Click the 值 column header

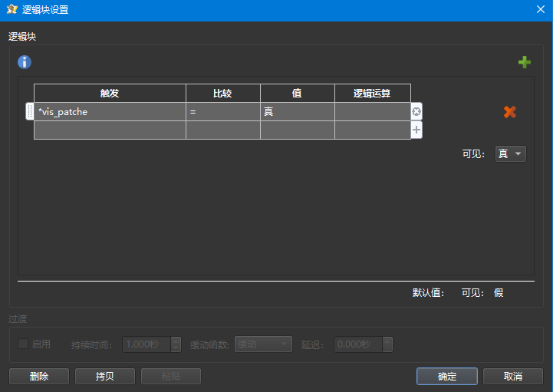pyautogui.click(x=298, y=93)
